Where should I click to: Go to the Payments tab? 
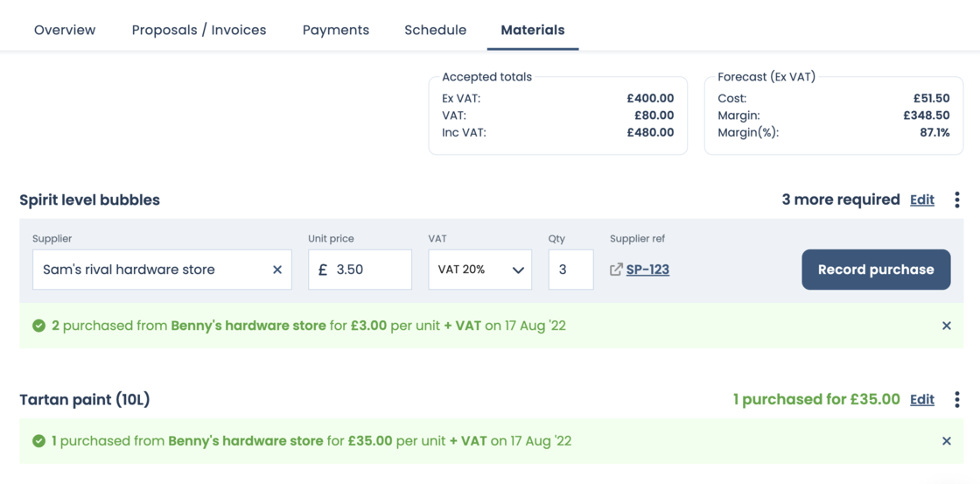click(335, 30)
